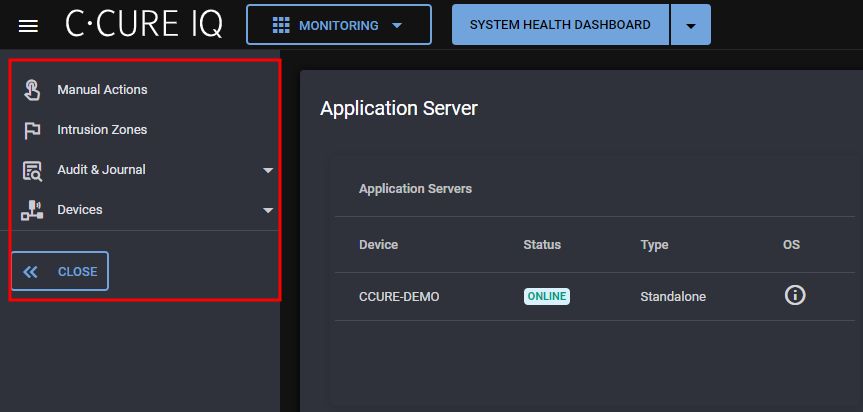This screenshot has width=863, height=412.
Task: Open the Monitoring dropdown
Action: (339, 25)
